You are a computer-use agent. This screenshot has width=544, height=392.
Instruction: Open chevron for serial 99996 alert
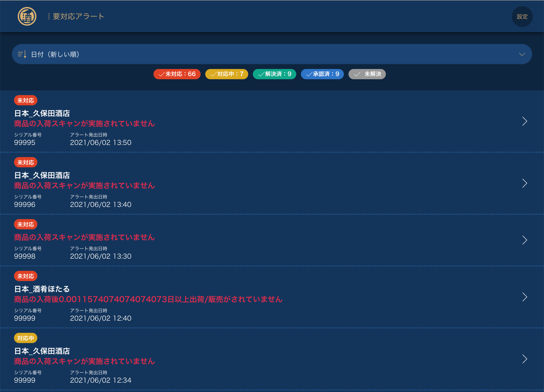pyautogui.click(x=525, y=183)
